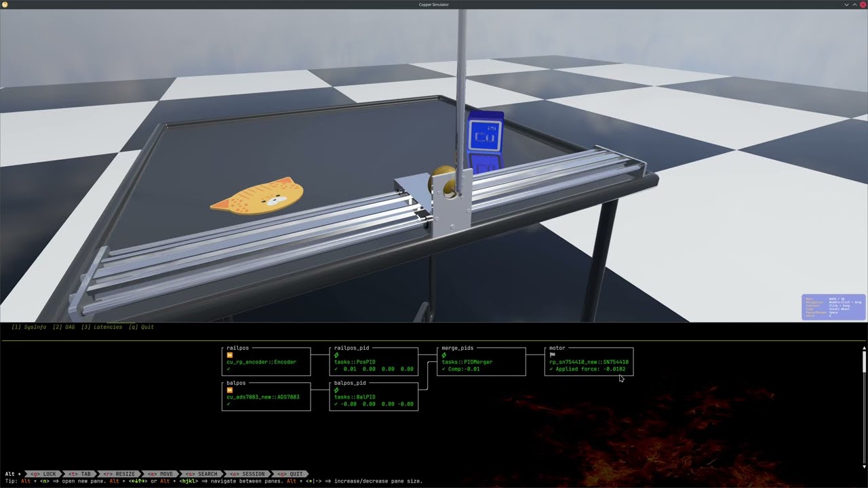Toggle the checkmark under railpos node
Viewport: 868px width, 488px height.
[229, 368]
